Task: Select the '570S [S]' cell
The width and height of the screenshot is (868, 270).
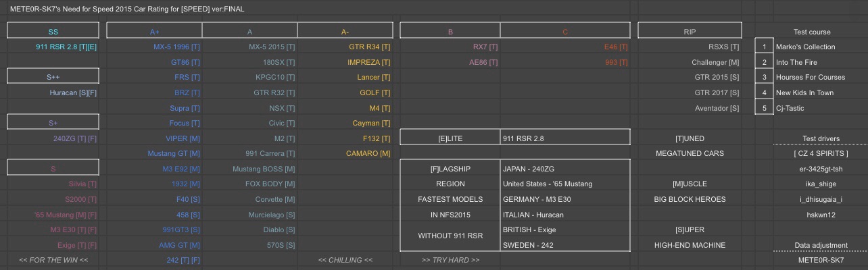Action: coord(250,245)
